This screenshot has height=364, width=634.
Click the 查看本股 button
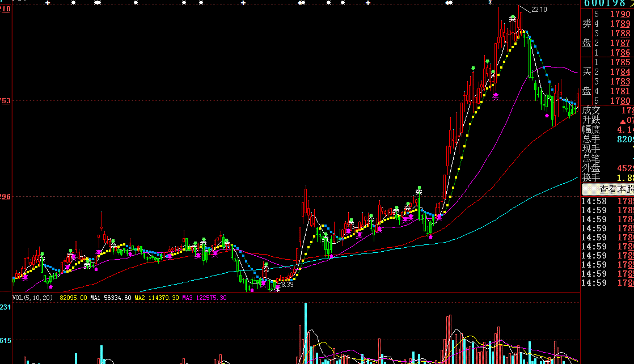(x=608, y=189)
